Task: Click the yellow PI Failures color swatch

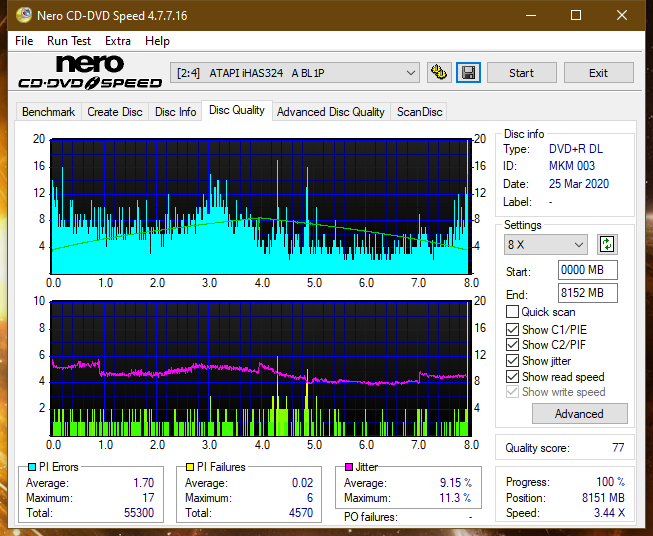Action: tap(190, 467)
